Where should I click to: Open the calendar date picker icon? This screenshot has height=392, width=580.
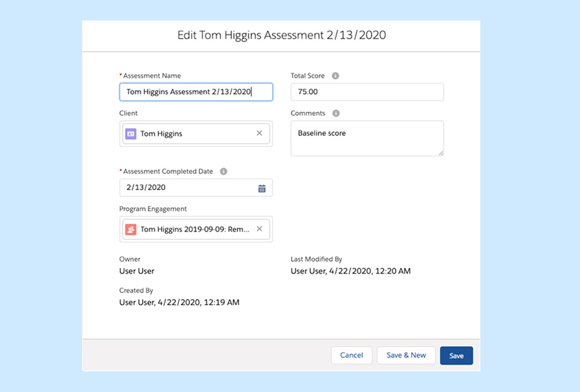[262, 188]
